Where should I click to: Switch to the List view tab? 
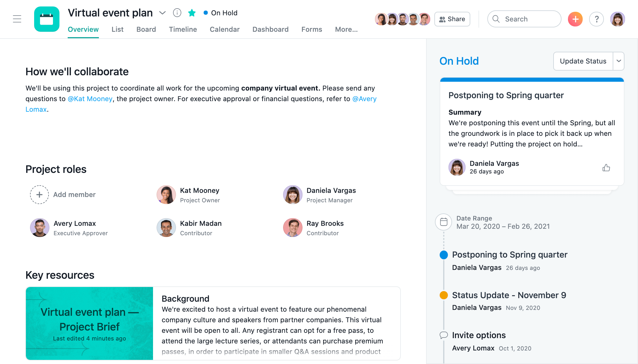[x=117, y=29]
